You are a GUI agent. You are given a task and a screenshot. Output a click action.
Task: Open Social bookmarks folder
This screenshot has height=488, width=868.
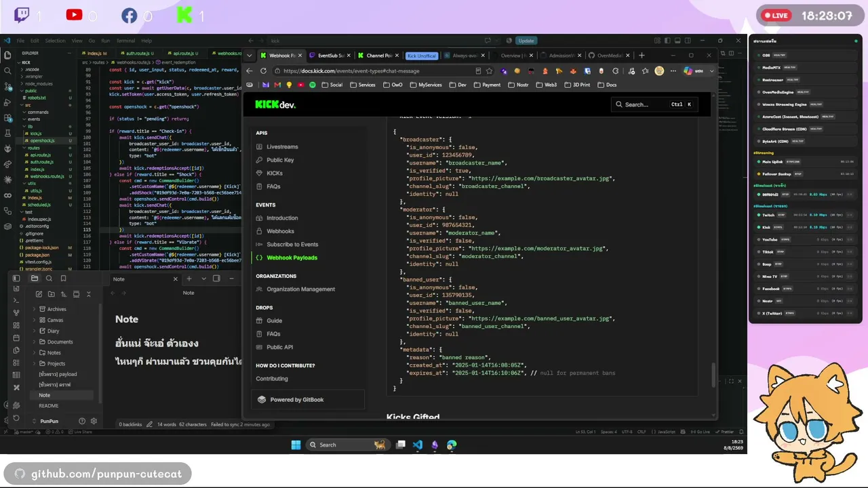pyautogui.click(x=332, y=85)
